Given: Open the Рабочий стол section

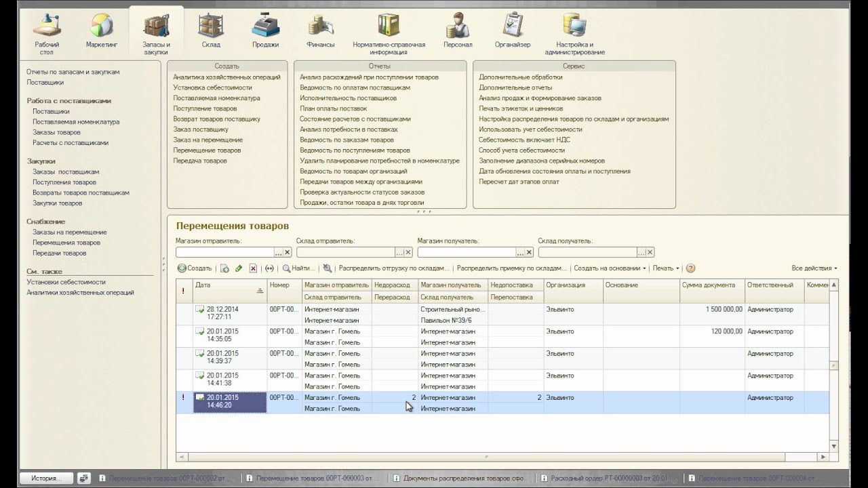Looking at the screenshot, I should (47, 33).
